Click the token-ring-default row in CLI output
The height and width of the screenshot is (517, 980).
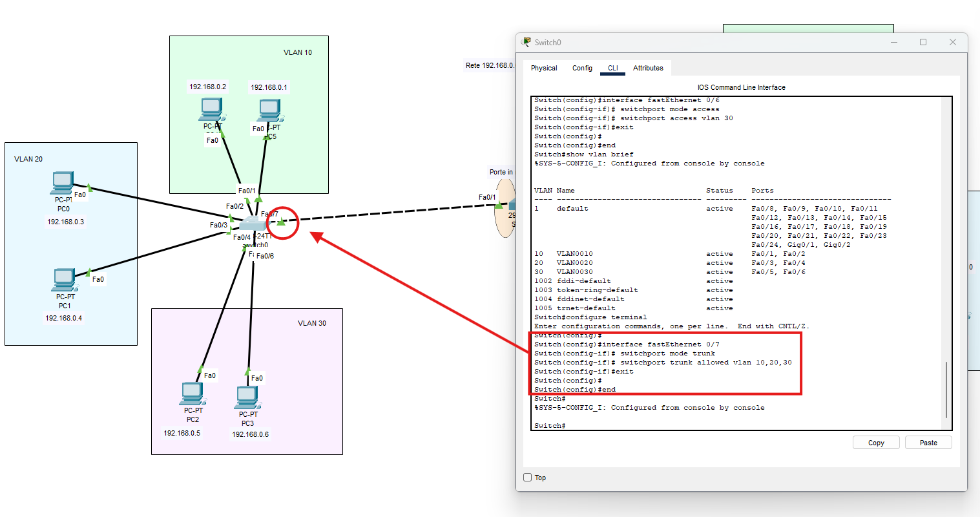point(634,290)
